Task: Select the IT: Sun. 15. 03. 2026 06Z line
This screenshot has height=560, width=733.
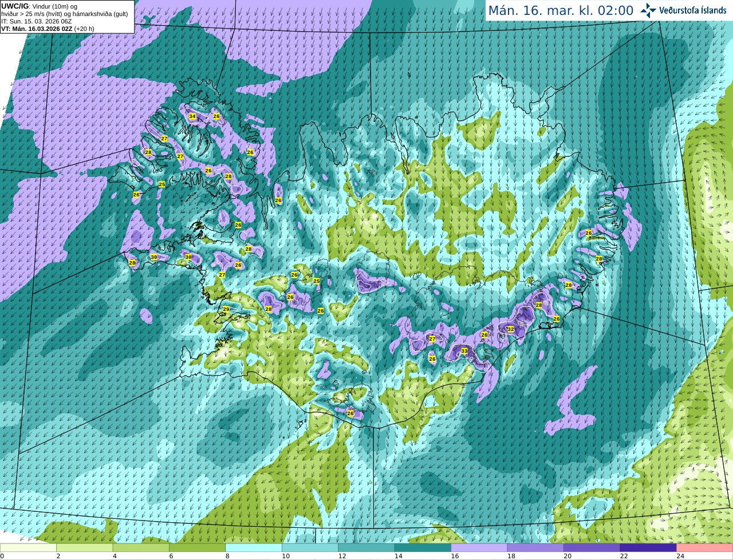Action: [37, 21]
